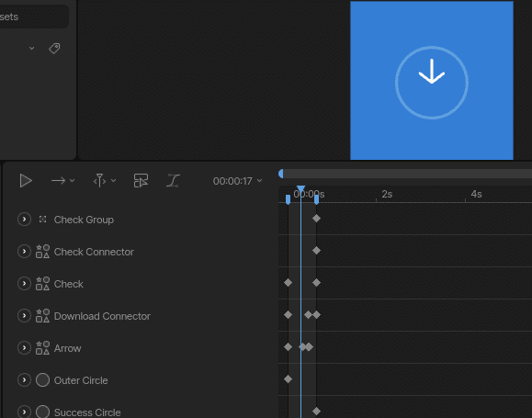
Task: Select the Outer Circle layer name
Action: pyautogui.click(x=81, y=380)
